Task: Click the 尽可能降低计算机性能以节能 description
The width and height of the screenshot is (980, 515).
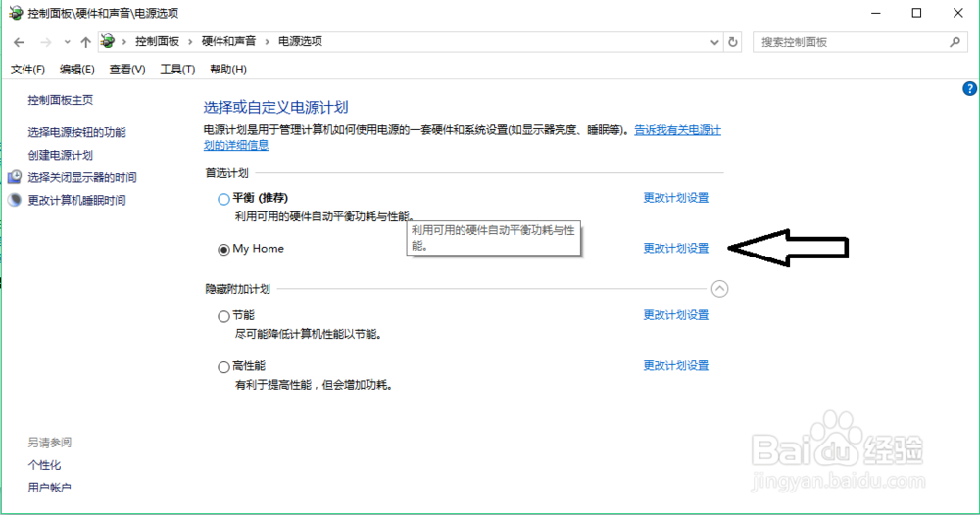Action: click(x=308, y=335)
